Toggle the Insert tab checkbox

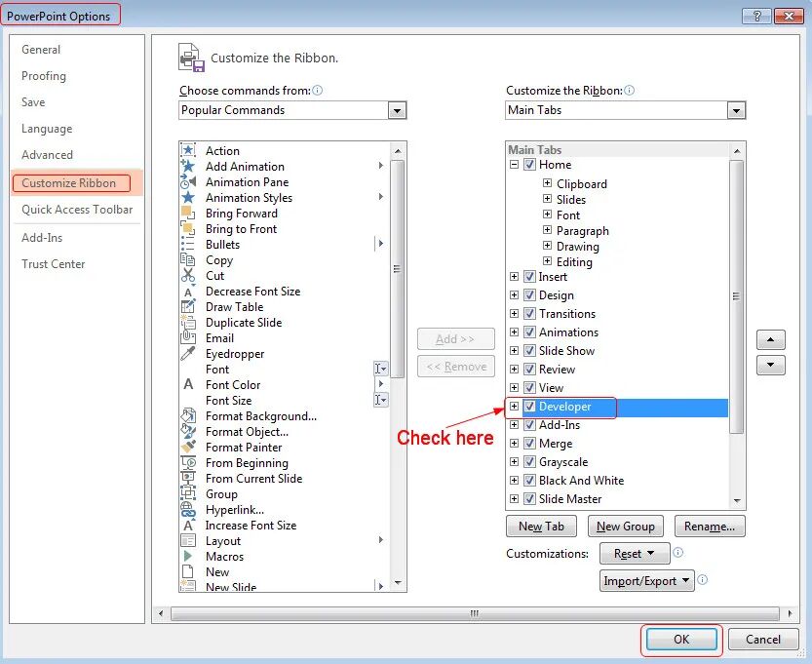pyautogui.click(x=529, y=277)
